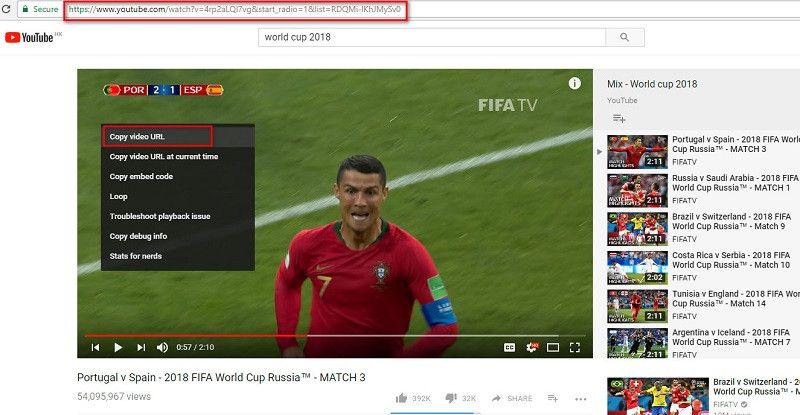Viewport: 800px width, 415px height.
Task: Click the video title Portugal v Spain
Action: [221, 377]
